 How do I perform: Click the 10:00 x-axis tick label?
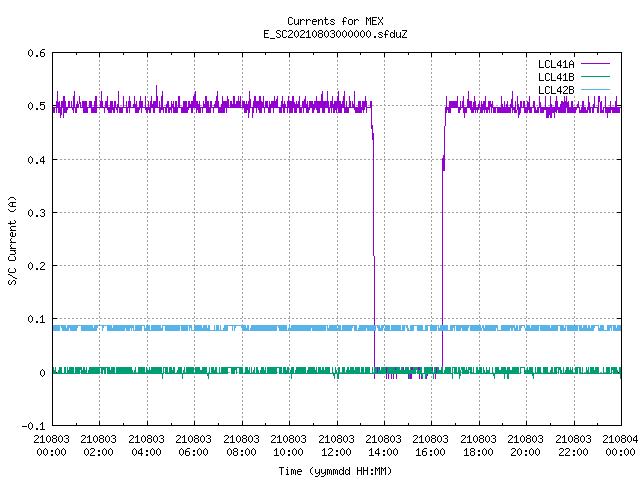(288, 452)
